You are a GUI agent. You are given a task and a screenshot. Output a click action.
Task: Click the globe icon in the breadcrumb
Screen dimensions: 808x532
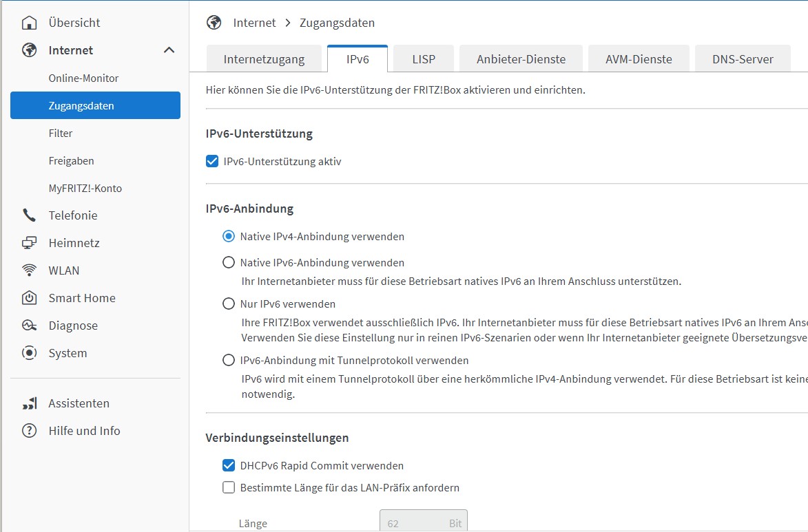point(214,23)
